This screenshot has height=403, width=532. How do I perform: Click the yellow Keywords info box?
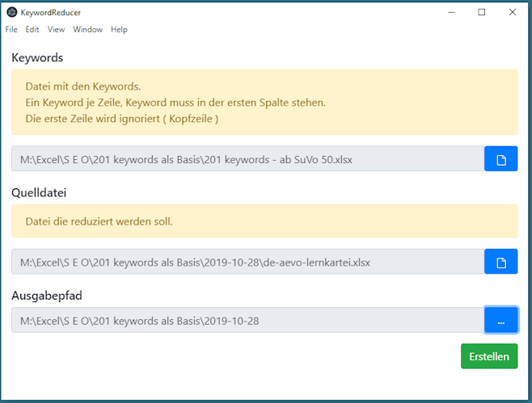(x=264, y=102)
